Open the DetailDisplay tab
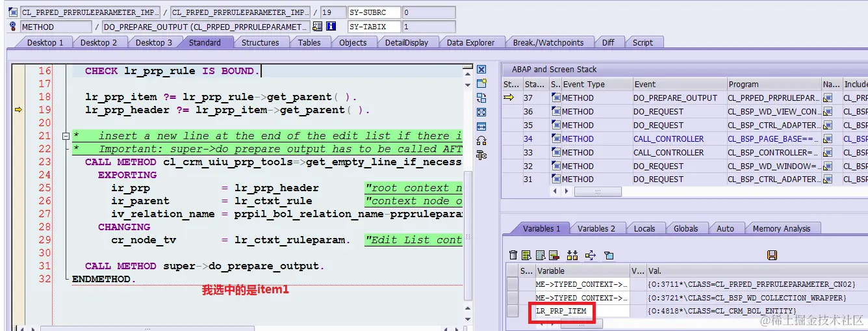The width and height of the screenshot is (868, 331). coord(407,43)
